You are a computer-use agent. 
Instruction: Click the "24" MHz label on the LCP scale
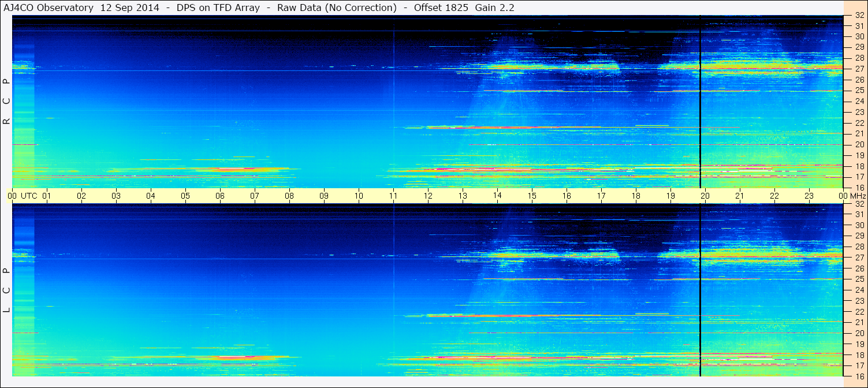859,290
